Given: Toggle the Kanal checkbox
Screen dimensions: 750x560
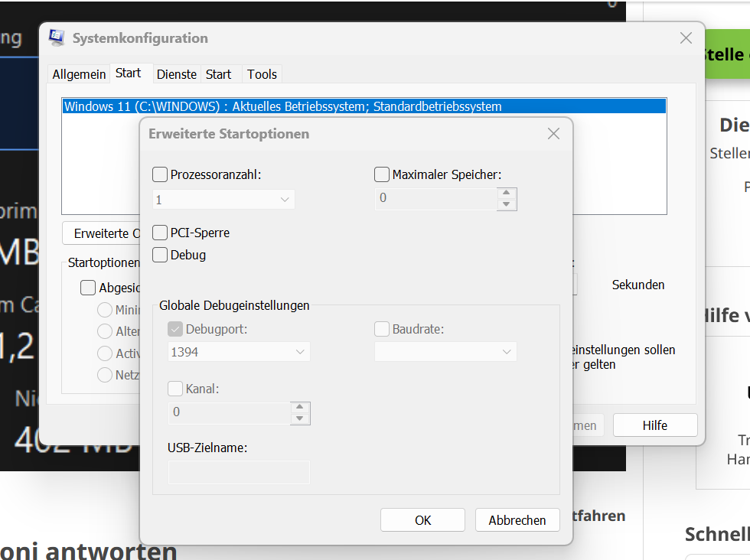Looking at the screenshot, I should [175, 389].
